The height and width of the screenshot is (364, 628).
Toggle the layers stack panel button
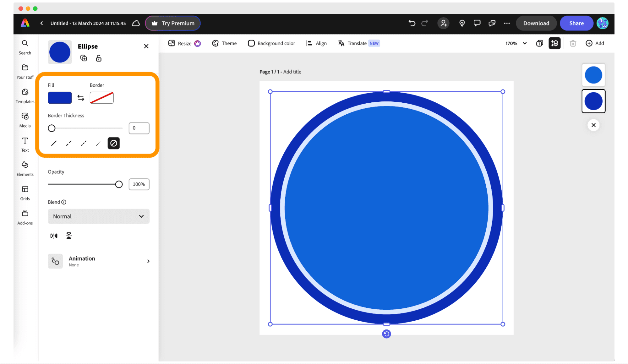click(554, 43)
